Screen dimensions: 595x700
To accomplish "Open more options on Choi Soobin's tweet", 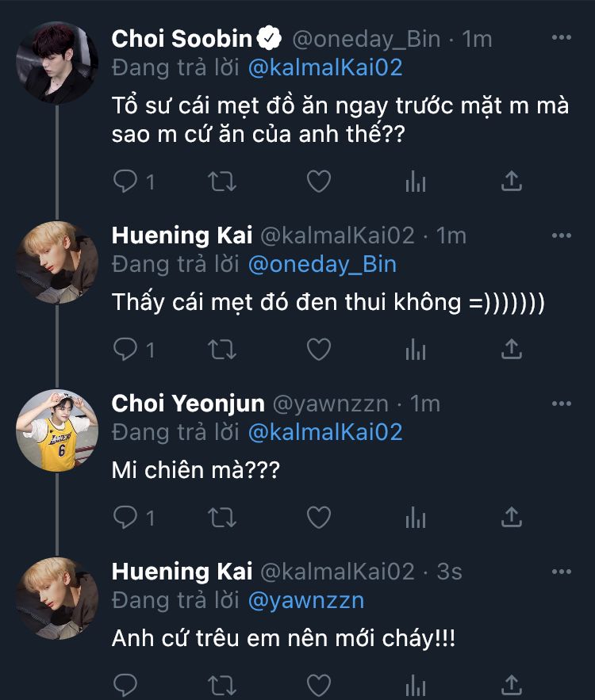I will point(561,38).
